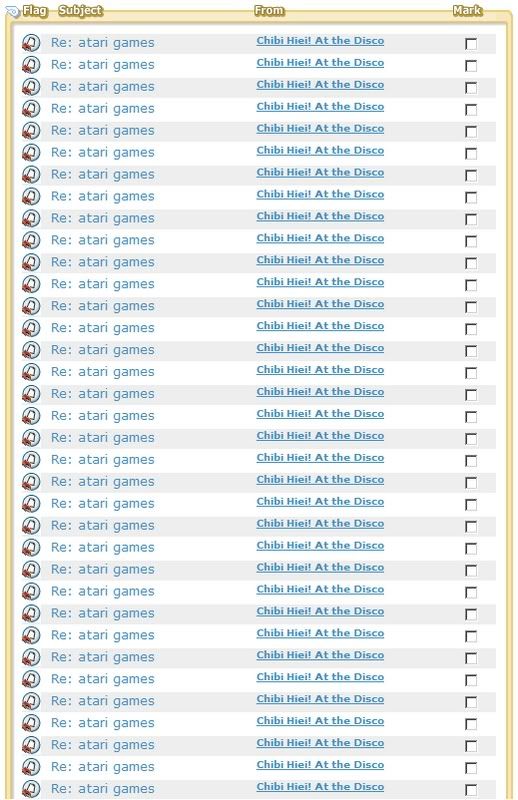Open first "Re: atari games" message
Screen dimensions: 518x800
point(103,43)
